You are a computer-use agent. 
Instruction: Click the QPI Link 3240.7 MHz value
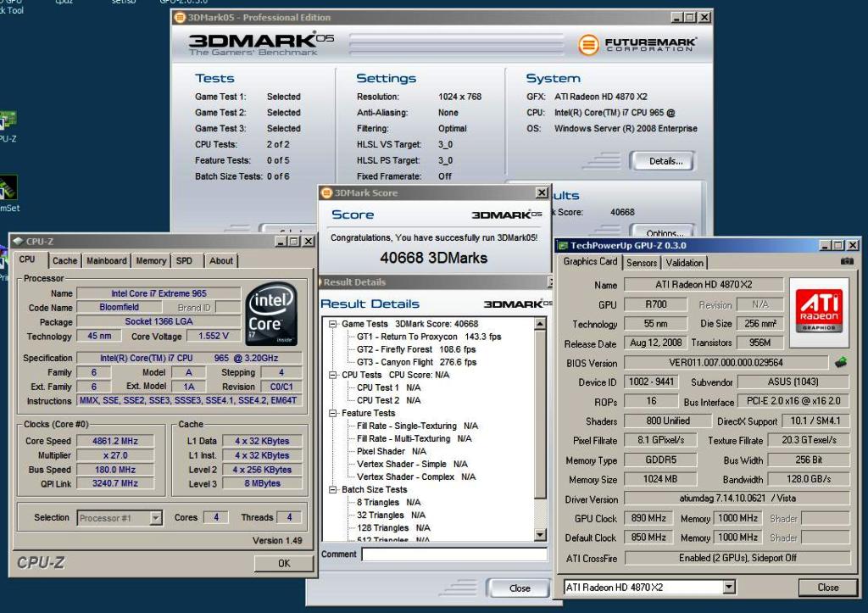pos(115,483)
